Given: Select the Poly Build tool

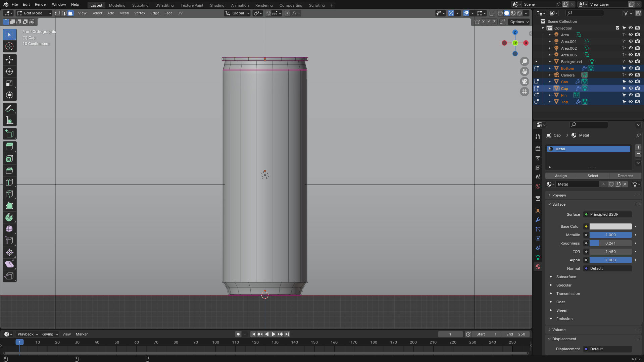Looking at the screenshot, I should tap(9, 206).
